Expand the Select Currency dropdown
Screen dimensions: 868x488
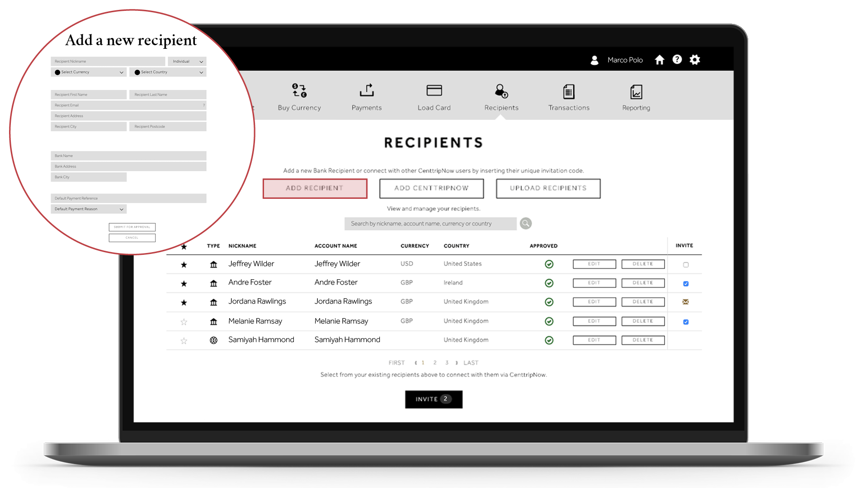(86, 72)
